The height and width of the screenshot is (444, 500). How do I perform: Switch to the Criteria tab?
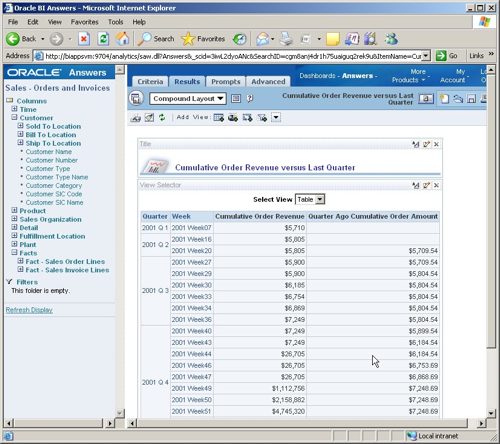click(x=150, y=82)
